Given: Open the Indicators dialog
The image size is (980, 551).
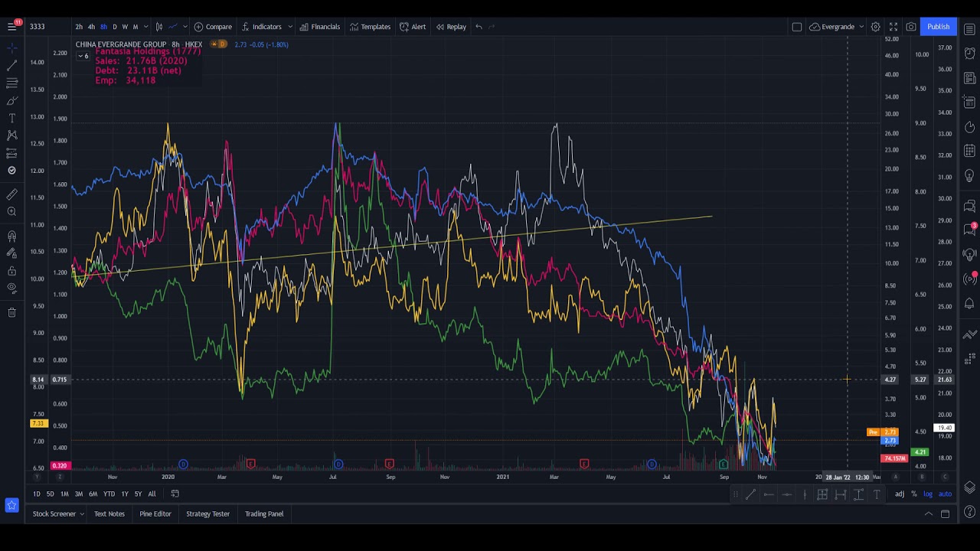Looking at the screenshot, I should click(x=262, y=27).
